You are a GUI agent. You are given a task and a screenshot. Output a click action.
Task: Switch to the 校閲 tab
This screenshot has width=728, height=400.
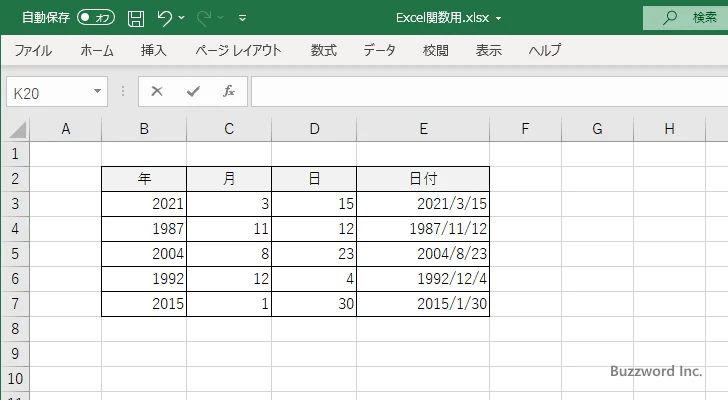click(436, 50)
